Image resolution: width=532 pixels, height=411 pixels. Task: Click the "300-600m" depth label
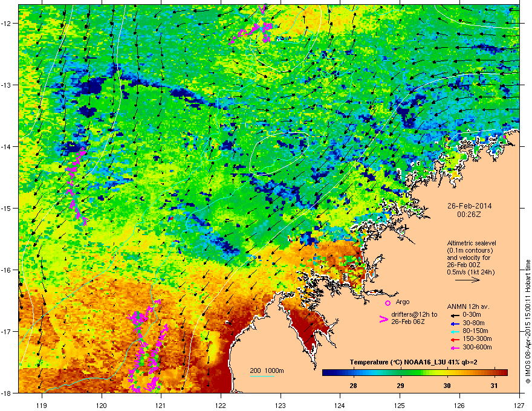point(477,347)
